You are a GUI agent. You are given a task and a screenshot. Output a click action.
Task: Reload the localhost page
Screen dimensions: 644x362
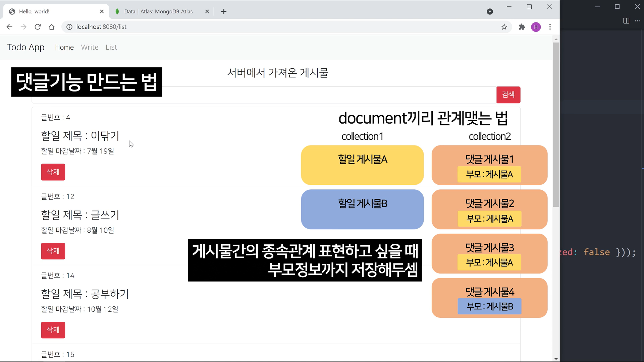(38, 27)
